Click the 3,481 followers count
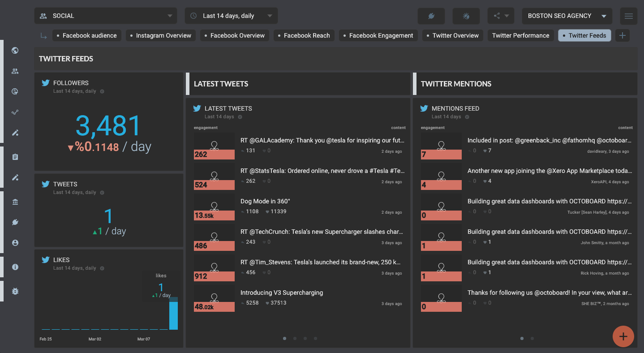This screenshot has width=644, height=353. (x=108, y=125)
